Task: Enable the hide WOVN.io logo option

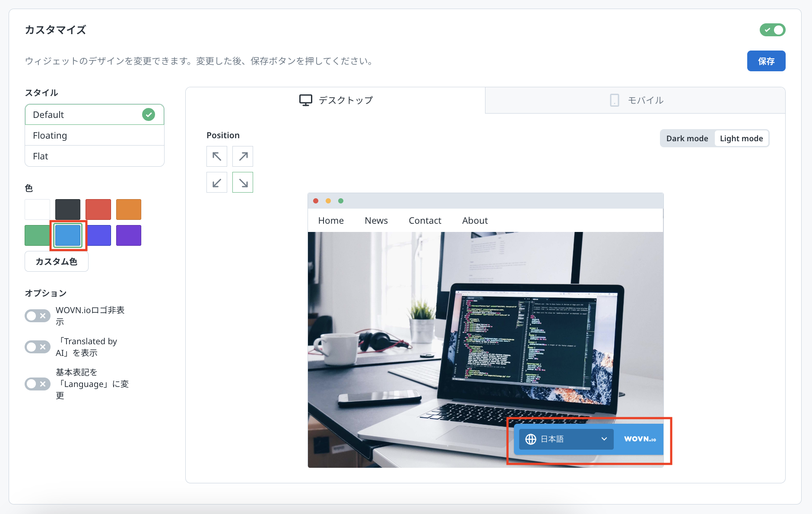Action: (38, 316)
